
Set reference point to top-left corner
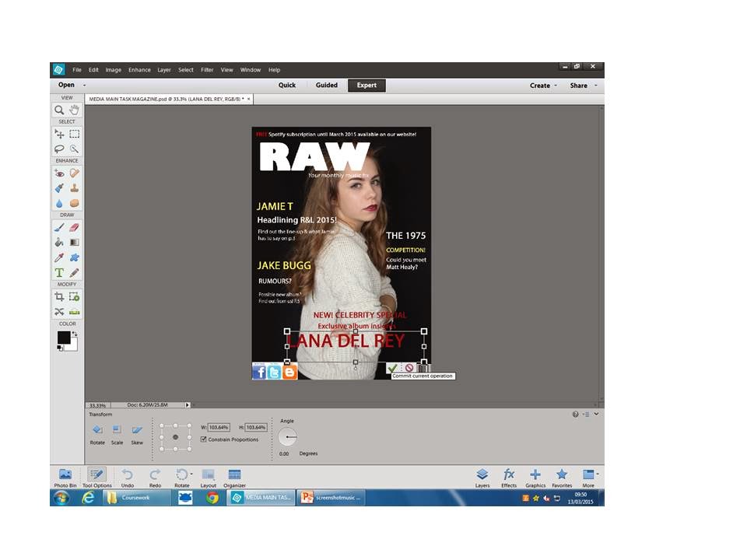coord(162,425)
